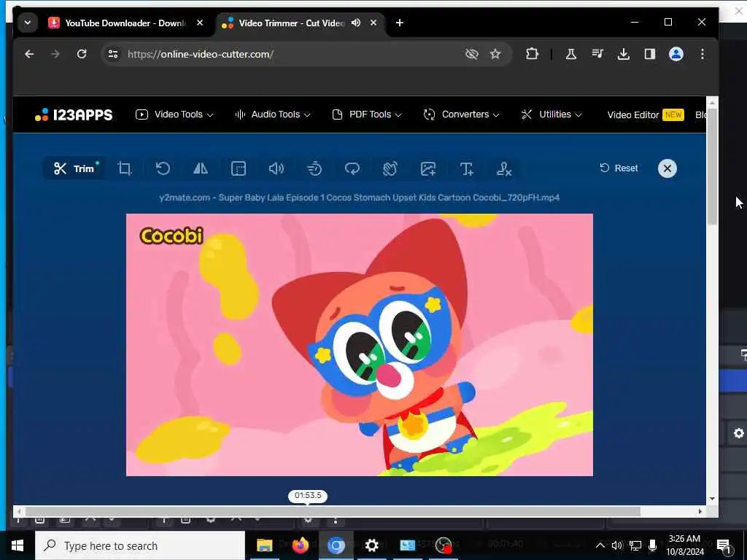Reset all video edits
The width and height of the screenshot is (747, 560).
pos(619,168)
